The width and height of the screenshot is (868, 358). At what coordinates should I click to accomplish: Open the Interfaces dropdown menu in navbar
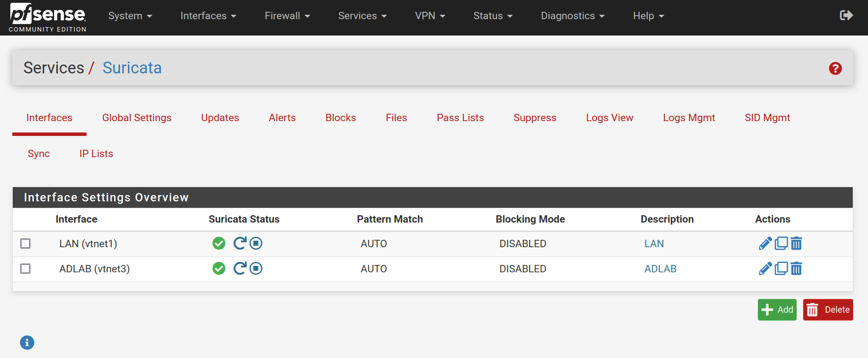[209, 16]
